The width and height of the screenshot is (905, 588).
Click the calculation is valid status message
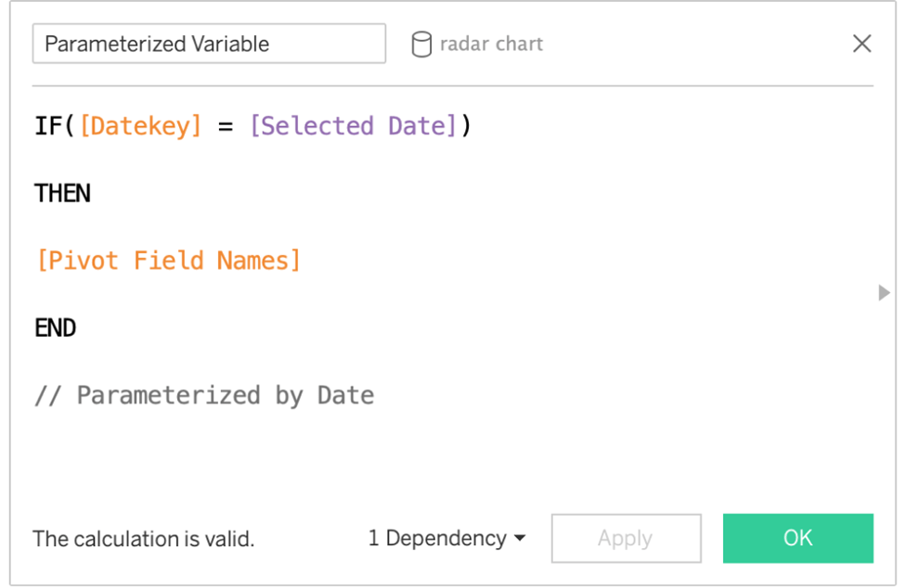[x=143, y=538]
